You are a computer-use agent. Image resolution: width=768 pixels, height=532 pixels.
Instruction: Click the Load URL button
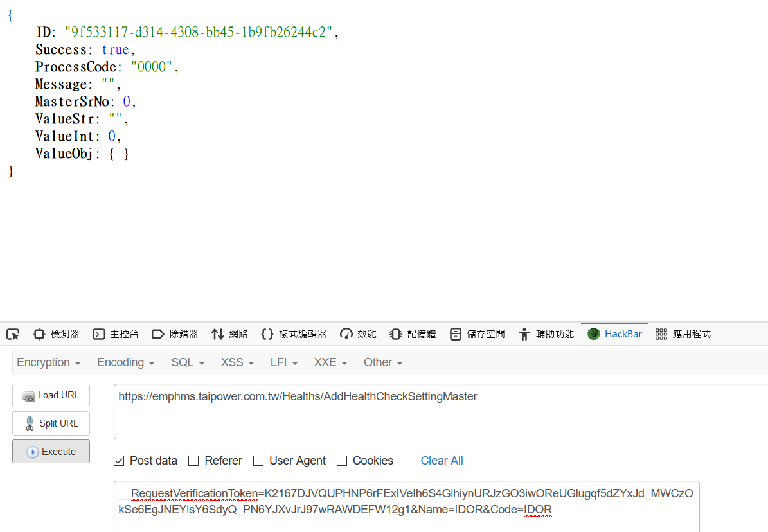[51, 395]
